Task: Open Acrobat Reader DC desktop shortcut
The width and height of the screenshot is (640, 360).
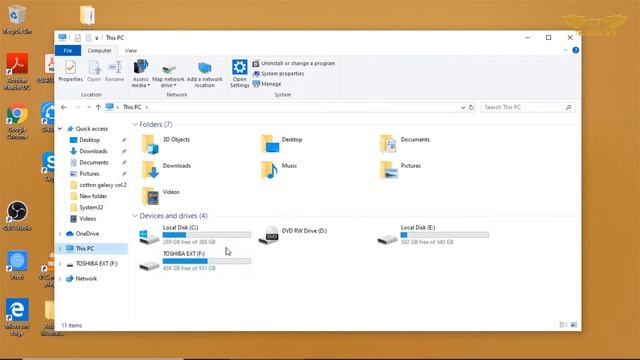Action: pos(17,71)
